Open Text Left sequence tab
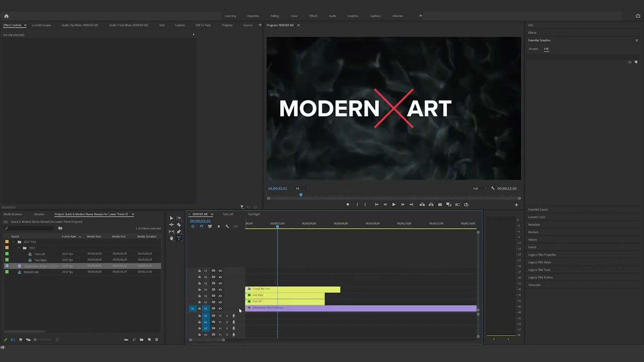This screenshot has width=644, height=362. click(228, 214)
